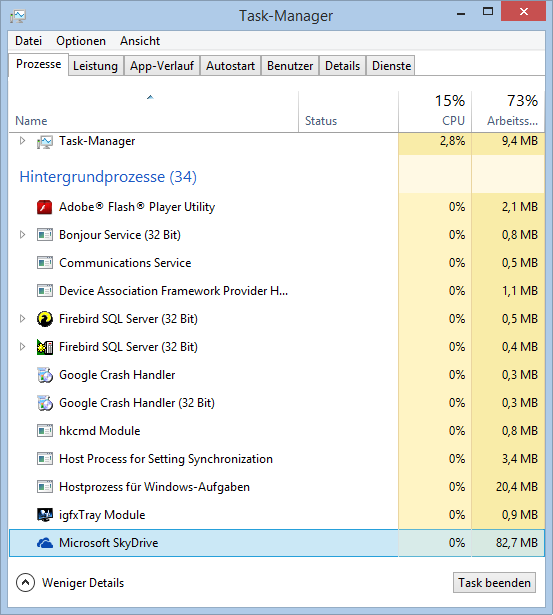Open the Ansicht menu
Viewport: 553px width, 615px height.
[140, 41]
